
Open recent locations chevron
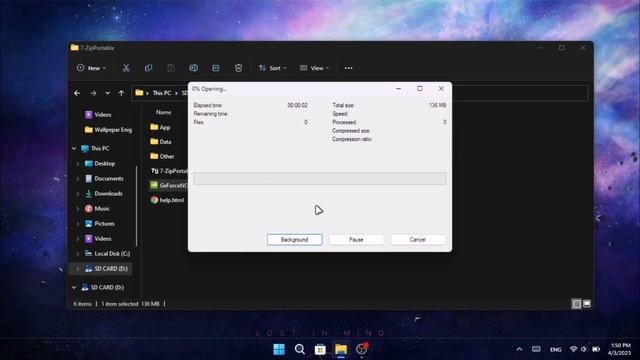(x=107, y=93)
